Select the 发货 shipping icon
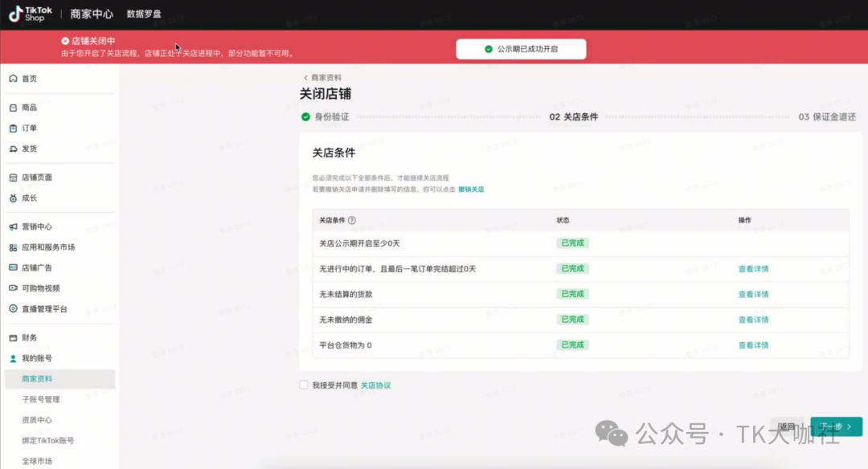868x469 pixels. [x=13, y=149]
